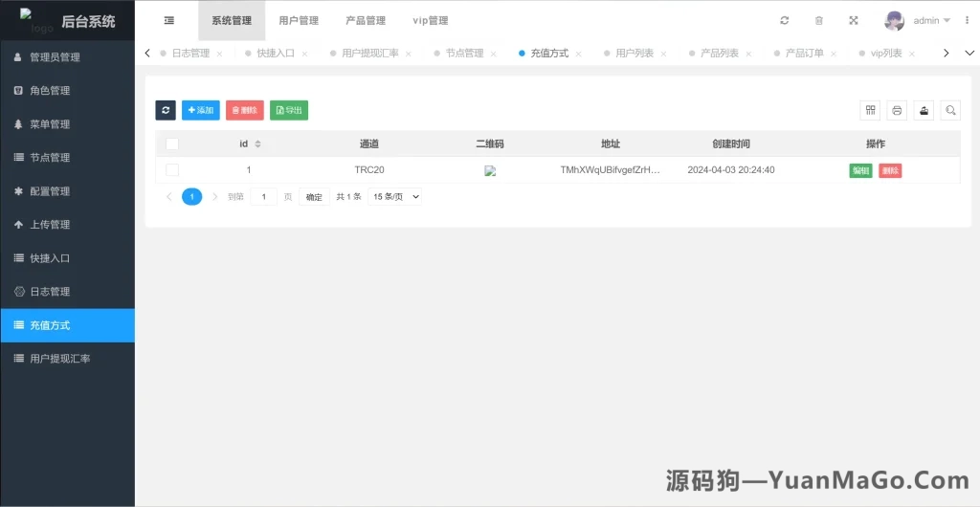Open the 节点管理 page tab
The width and height of the screenshot is (980, 507).
click(464, 53)
